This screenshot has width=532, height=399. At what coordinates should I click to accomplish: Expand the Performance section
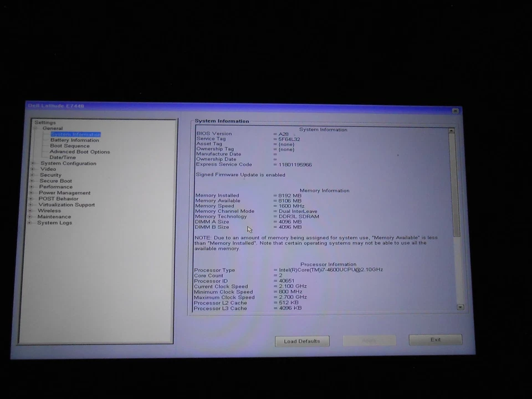point(33,187)
